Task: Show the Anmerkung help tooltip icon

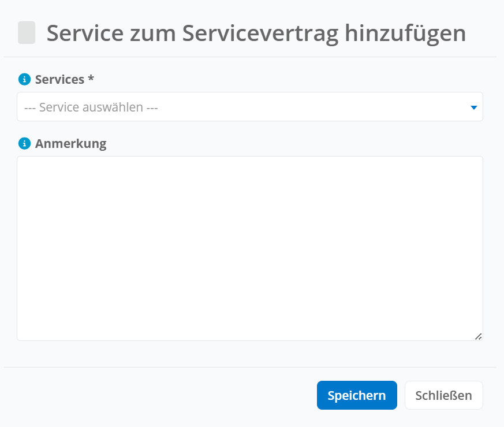Action: [x=24, y=143]
